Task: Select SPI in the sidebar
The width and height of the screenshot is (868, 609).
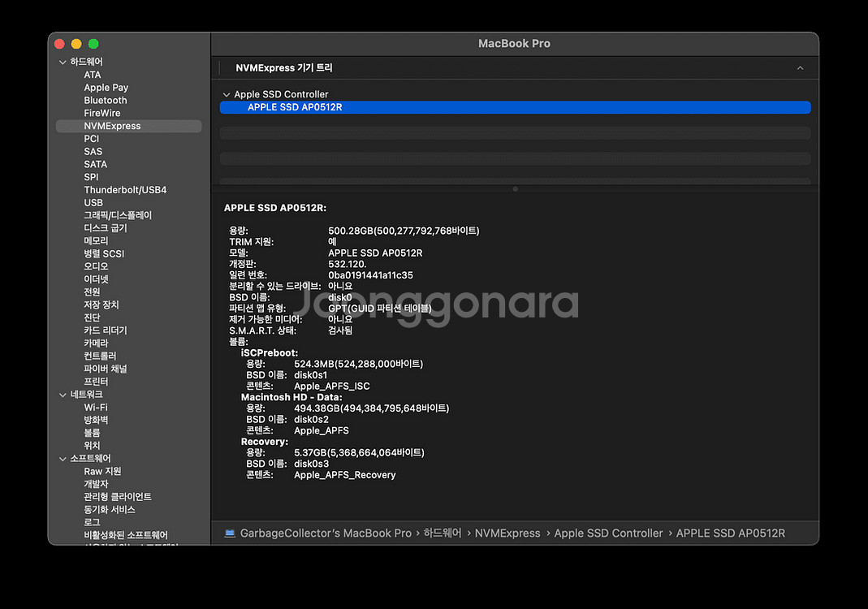Action: coord(91,177)
